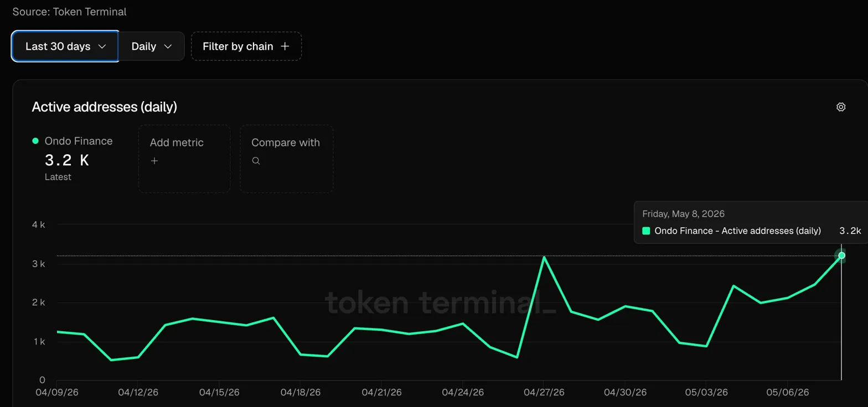The height and width of the screenshot is (407, 868).
Task: Click the 04/12/26 x-axis date label
Action: (x=138, y=392)
